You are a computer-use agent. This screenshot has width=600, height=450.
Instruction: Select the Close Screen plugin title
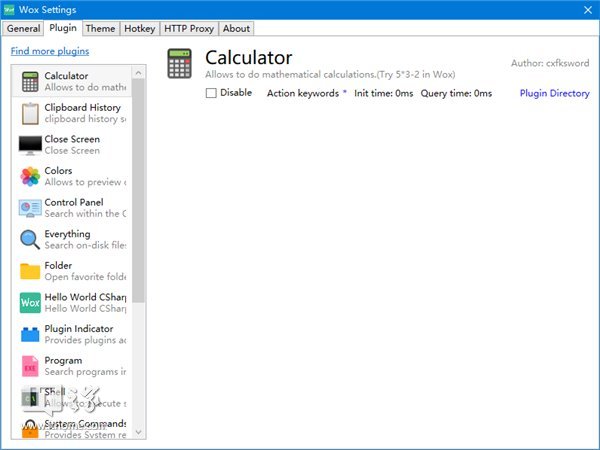72,139
